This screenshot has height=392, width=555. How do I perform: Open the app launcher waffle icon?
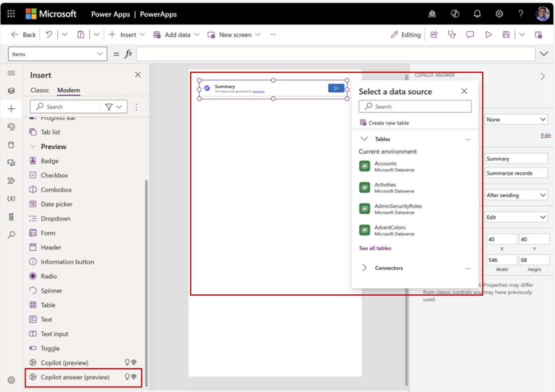click(11, 14)
